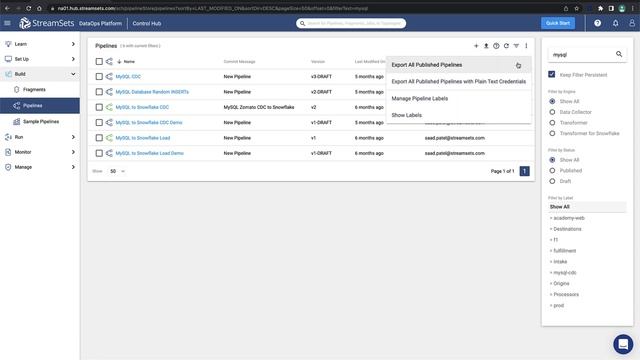Click the pipelines help circle icon
The height and width of the screenshot is (360, 640).
pyautogui.click(x=496, y=46)
